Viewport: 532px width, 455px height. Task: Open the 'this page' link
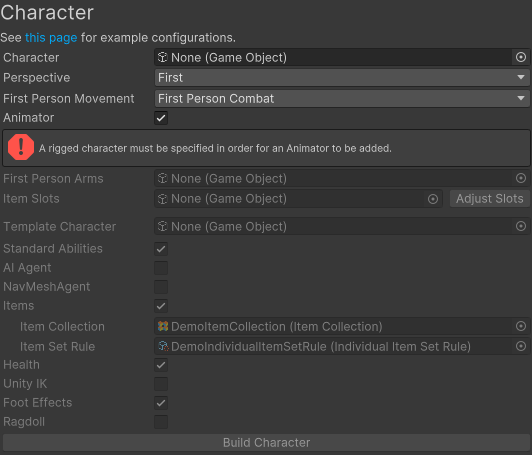click(x=51, y=38)
